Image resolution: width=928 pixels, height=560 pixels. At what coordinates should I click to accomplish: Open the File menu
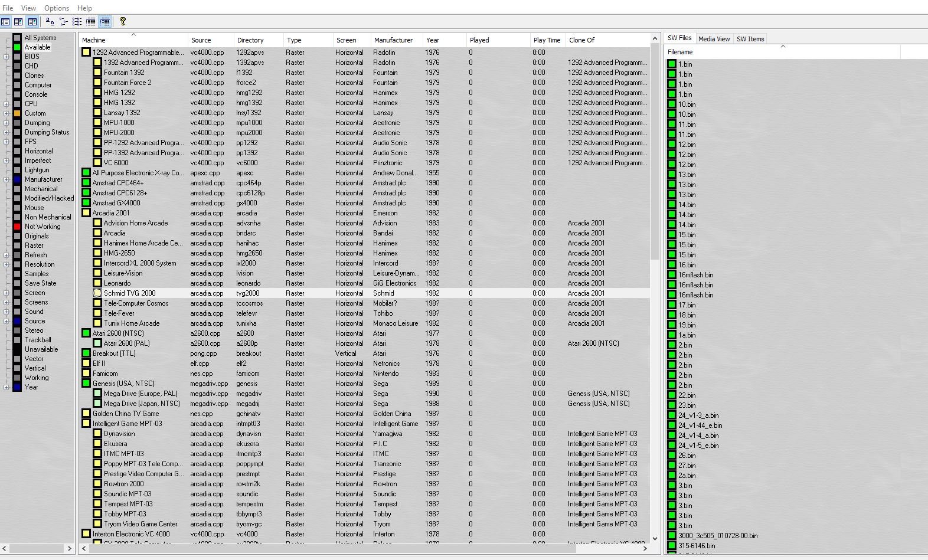[x=8, y=8]
